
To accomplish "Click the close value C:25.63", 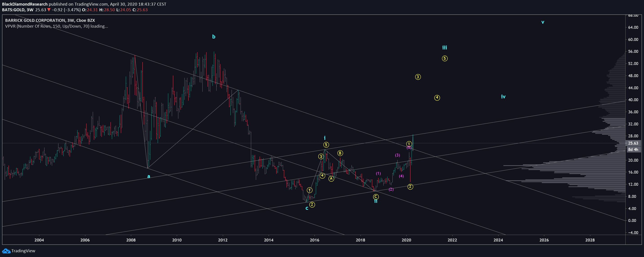I will [x=140, y=10].
